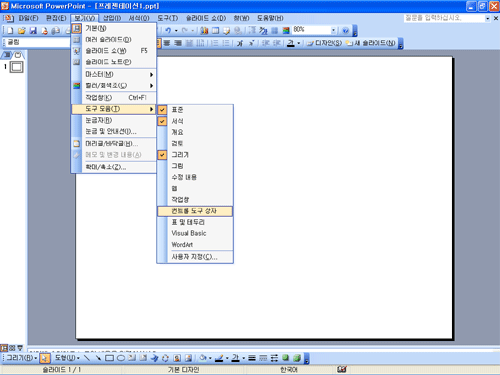The width and height of the screenshot is (500, 375).
Task: Click the Font Color swatch in drawing toolbar
Action: 236,358
